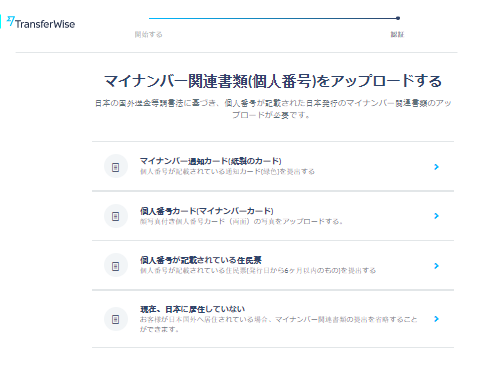The image size is (477, 370).
Task: Open chevron on マイナンバー通知カード row
Action: [436, 167]
